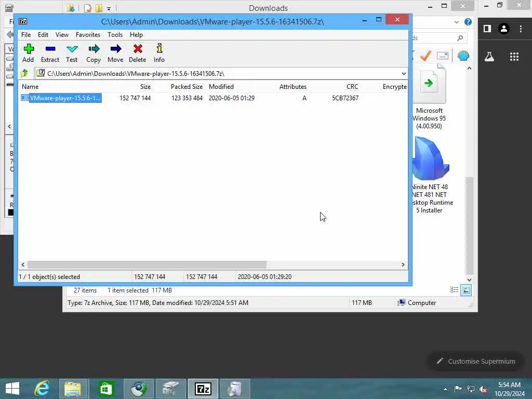The width and height of the screenshot is (532, 399).
Task: Open the Edit menu
Action: [x=43, y=35]
